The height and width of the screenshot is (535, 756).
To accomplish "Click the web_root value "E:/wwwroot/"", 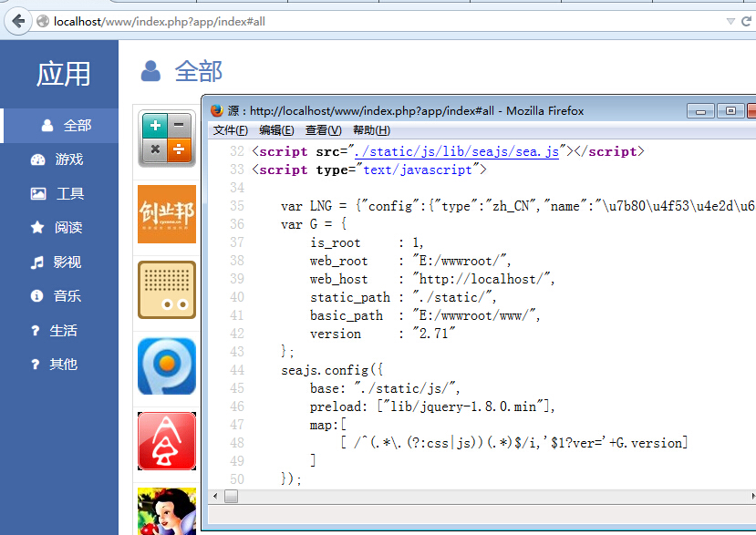I will click(459, 262).
